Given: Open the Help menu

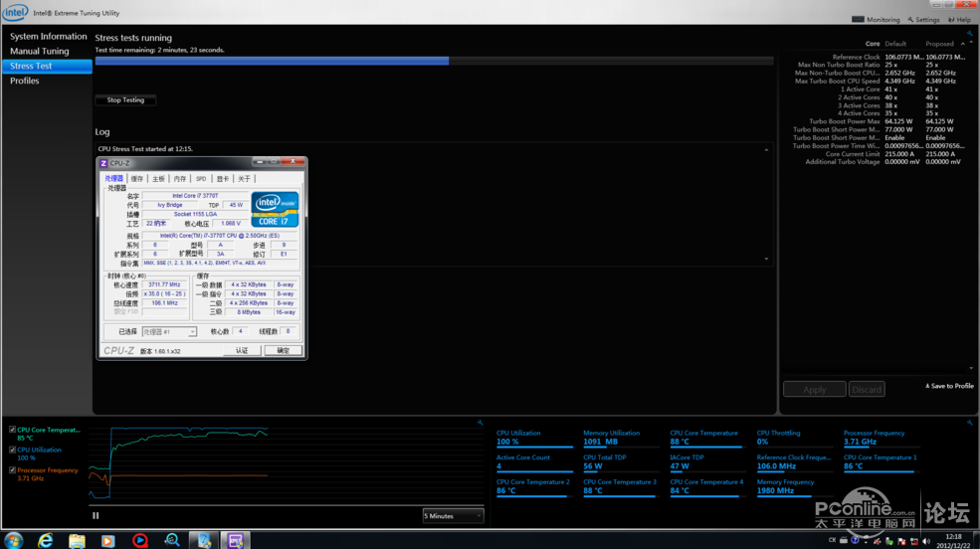Looking at the screenshot, I should coord(959,19).
